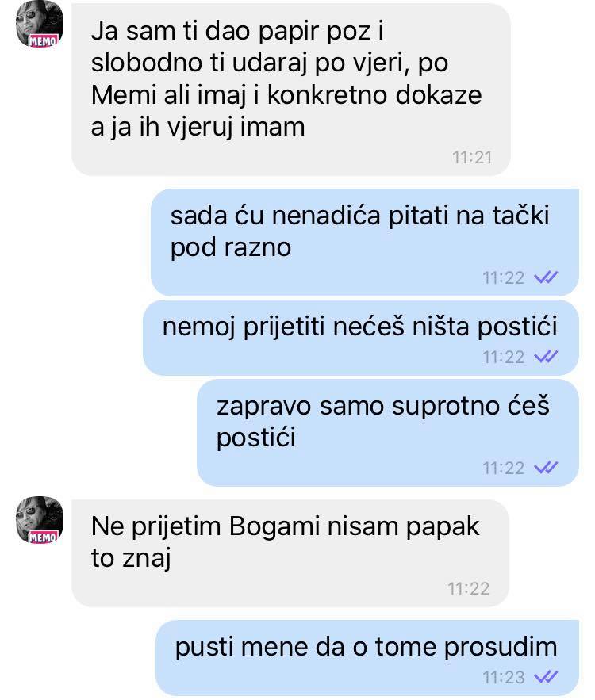Select the 'zapravo samo suprotno ćeš postići' bubble
This screenshot has height=700, width=595.
coord(388,433)
